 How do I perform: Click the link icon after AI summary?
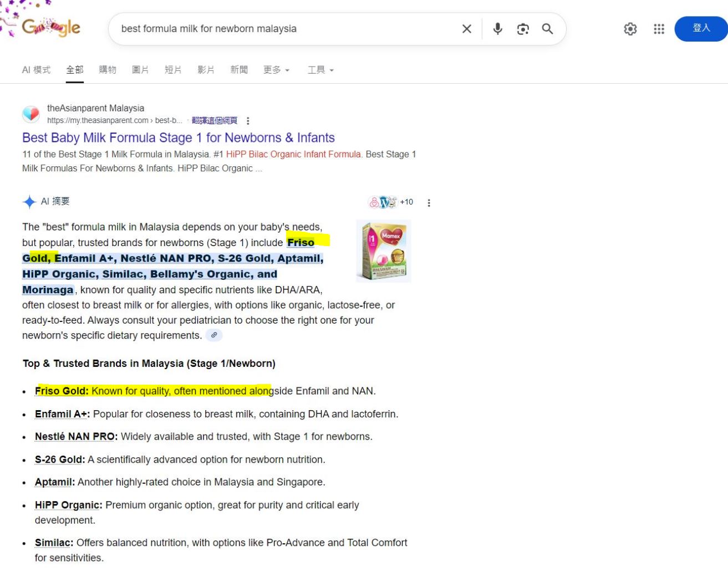(214, 335)
